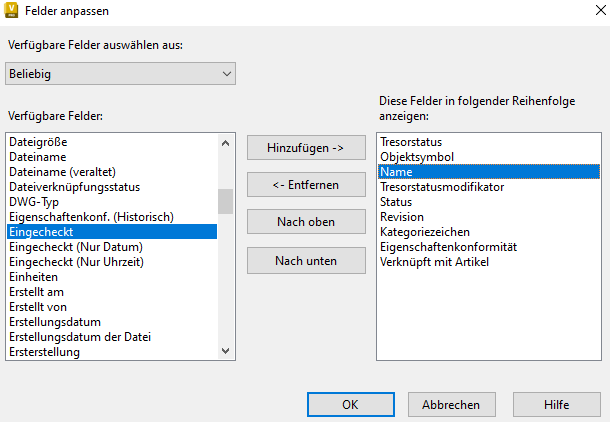Image resolution: width=610 pixels, height=422 pixels.
Task: Close the Felder anpassen dialog
Action: [588, 12]
